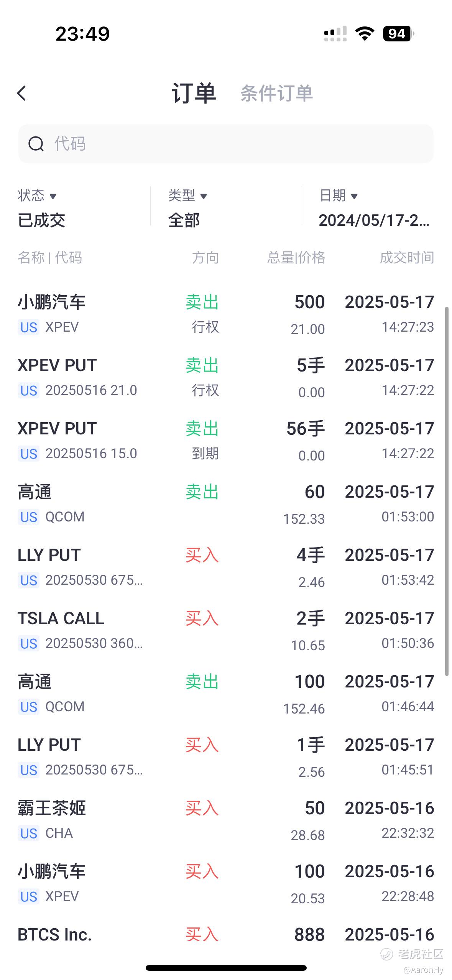Select the 订单 tab
452x980 pixels.
point(194,93)
